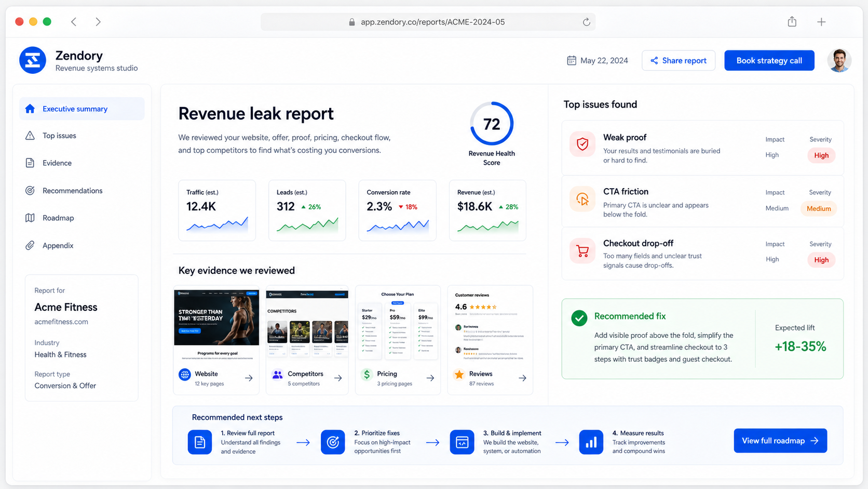
Task: Click the Revenue leak report heading
Action: coord(256,114)
